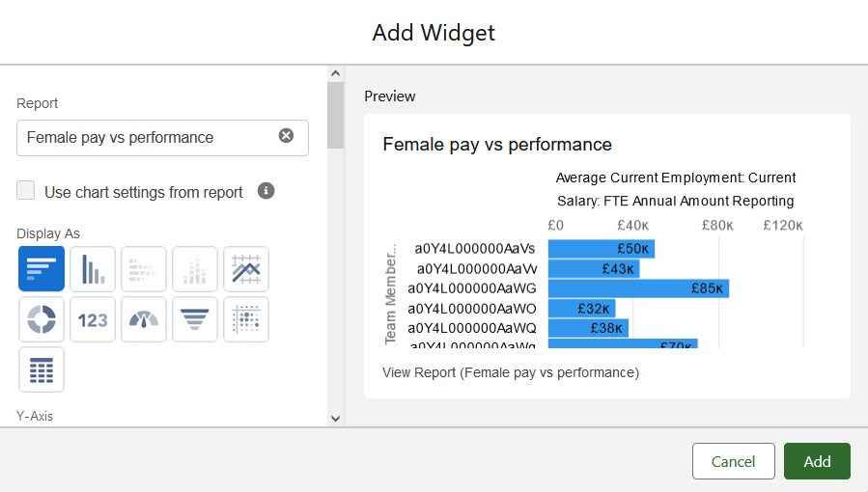Viewport: 868px width, 492px height.
Task: Open the chart settings info tooltip icon
Action: pyautogui.click(x=266, y=191)
